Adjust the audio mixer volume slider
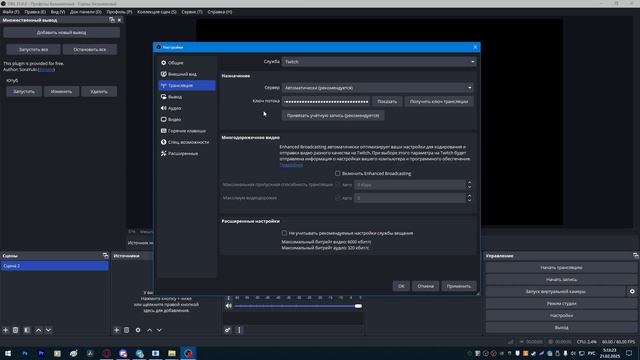The image size is (640, 360). click(x=298, y=306)
